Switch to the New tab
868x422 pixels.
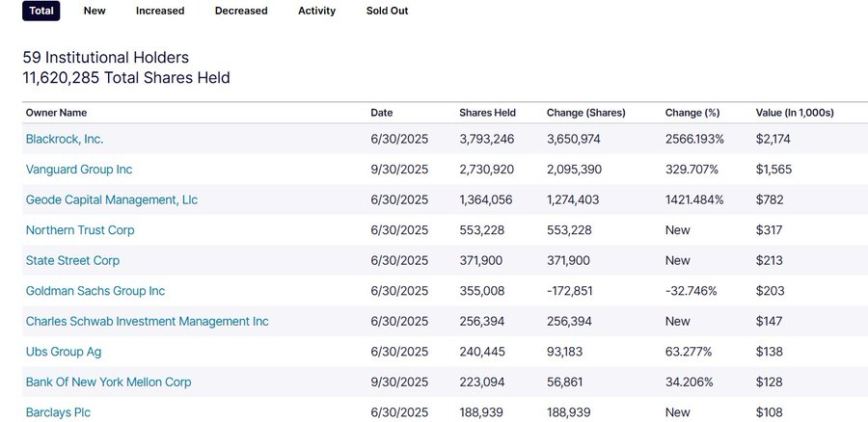pyautogui.click(x=95, y=11)
